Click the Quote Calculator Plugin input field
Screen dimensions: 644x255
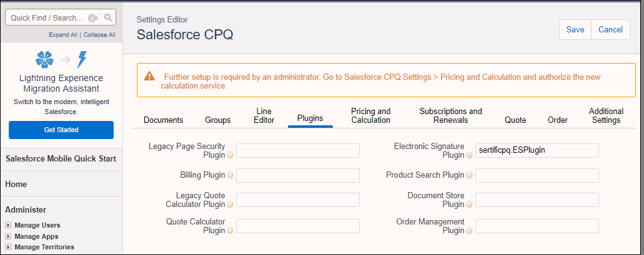pyautogui.click(x=298, y=226)
